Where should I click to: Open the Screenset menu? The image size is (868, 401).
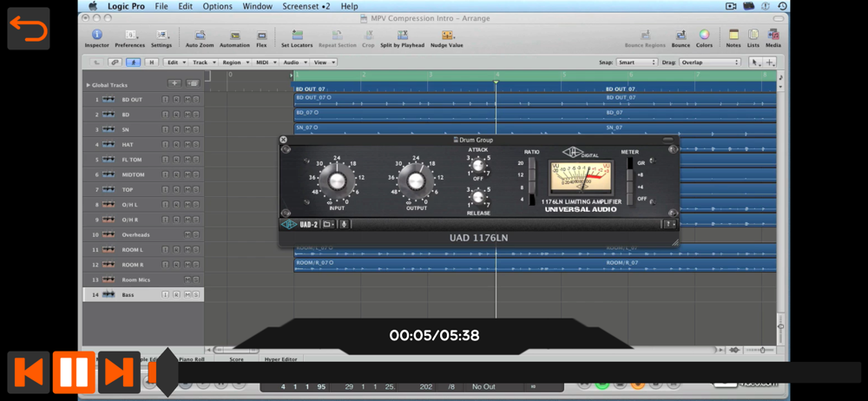tap(306, 6)
